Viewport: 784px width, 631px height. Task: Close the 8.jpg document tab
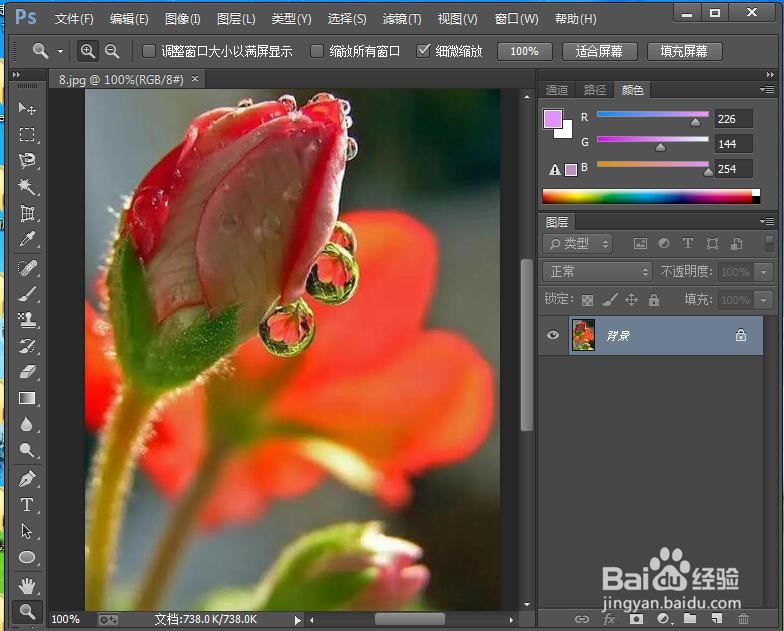[x=195, y=78]
